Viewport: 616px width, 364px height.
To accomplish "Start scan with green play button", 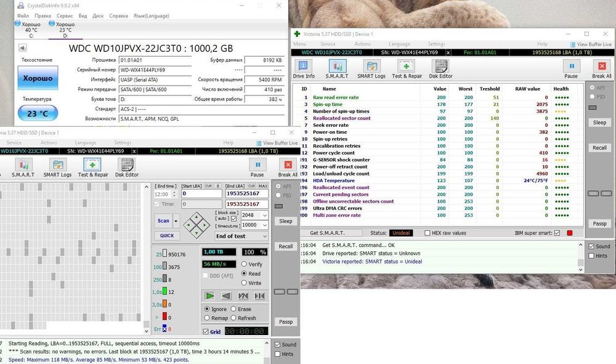I will [209, 296].
